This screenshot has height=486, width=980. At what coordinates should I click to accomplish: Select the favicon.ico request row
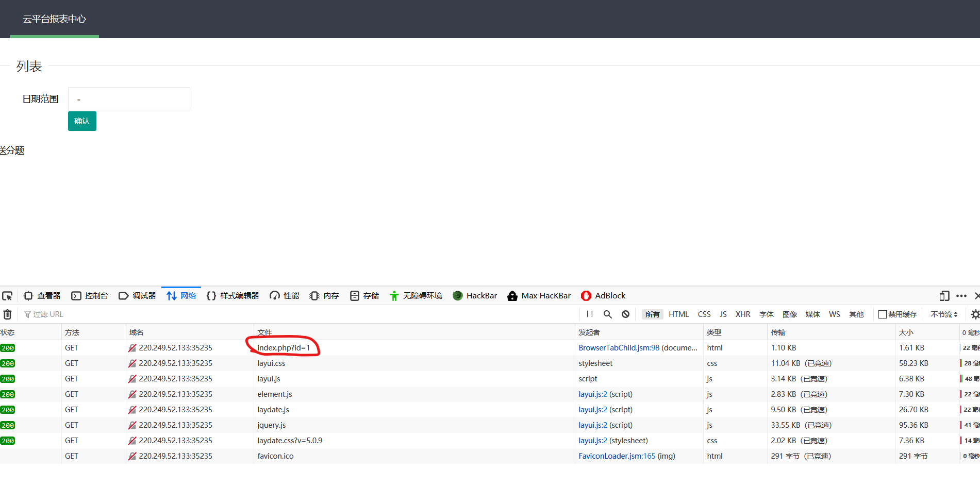pos(490,456)
